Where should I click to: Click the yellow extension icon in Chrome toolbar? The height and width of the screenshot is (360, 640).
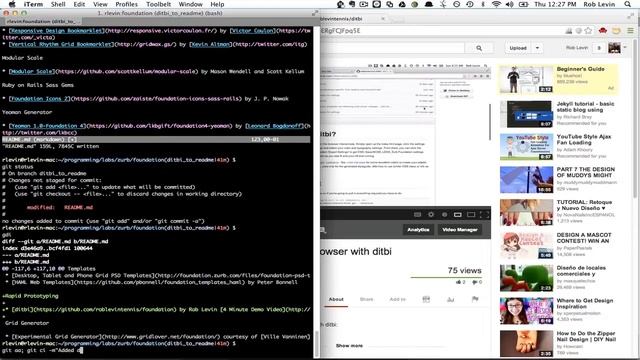click(x=616, y=31)
